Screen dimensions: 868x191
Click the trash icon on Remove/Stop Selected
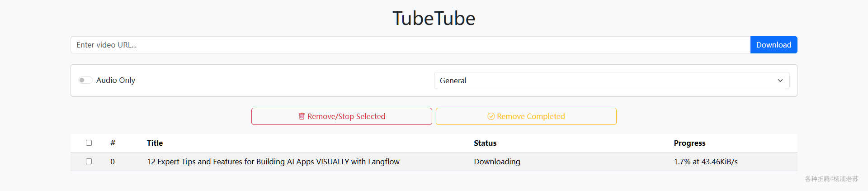pyautogui.click(x=302, y=116)
